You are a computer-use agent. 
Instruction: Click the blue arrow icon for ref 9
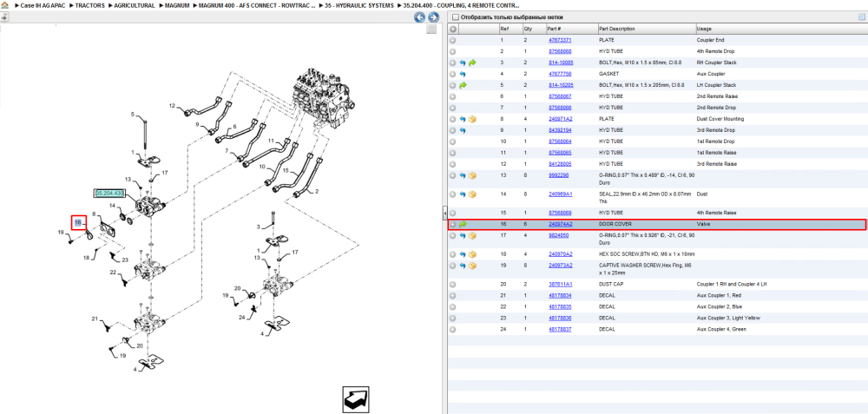point(463,130)
